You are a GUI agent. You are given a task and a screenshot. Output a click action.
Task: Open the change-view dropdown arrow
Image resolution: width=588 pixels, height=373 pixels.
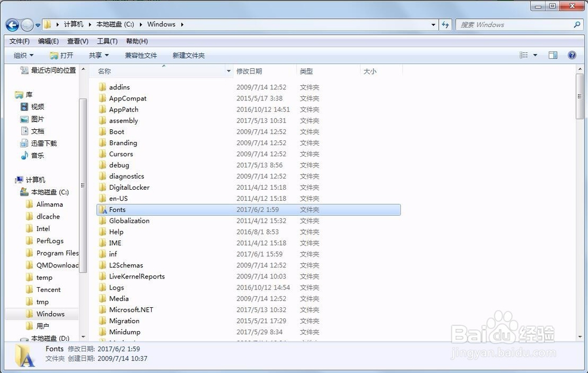[534, 55]
